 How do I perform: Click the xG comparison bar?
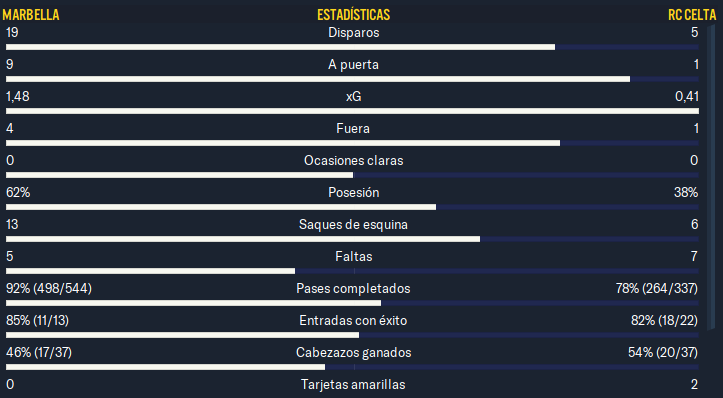click(x=352, y=111)
